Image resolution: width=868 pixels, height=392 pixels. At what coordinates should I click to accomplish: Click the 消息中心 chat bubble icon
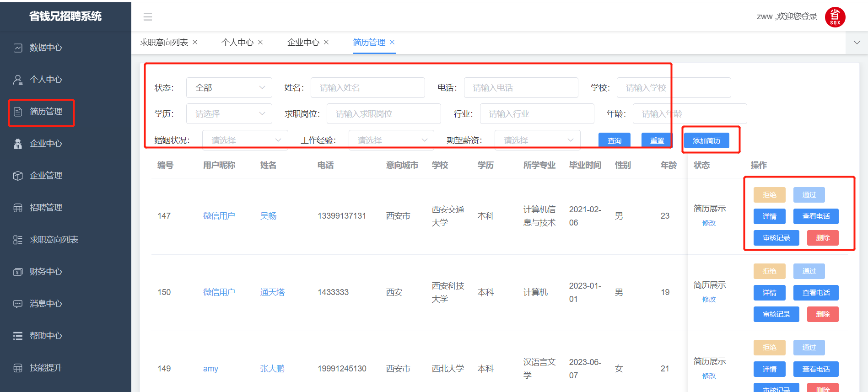click(18, 304)
